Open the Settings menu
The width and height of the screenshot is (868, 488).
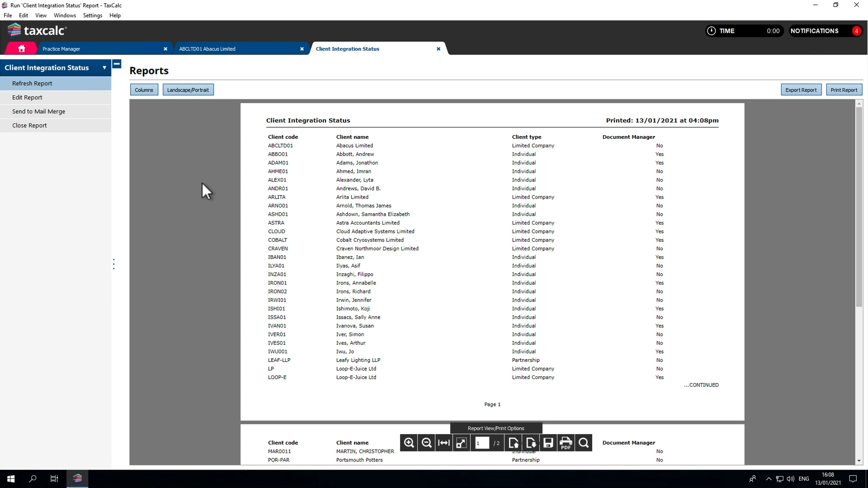pos(92,15)
